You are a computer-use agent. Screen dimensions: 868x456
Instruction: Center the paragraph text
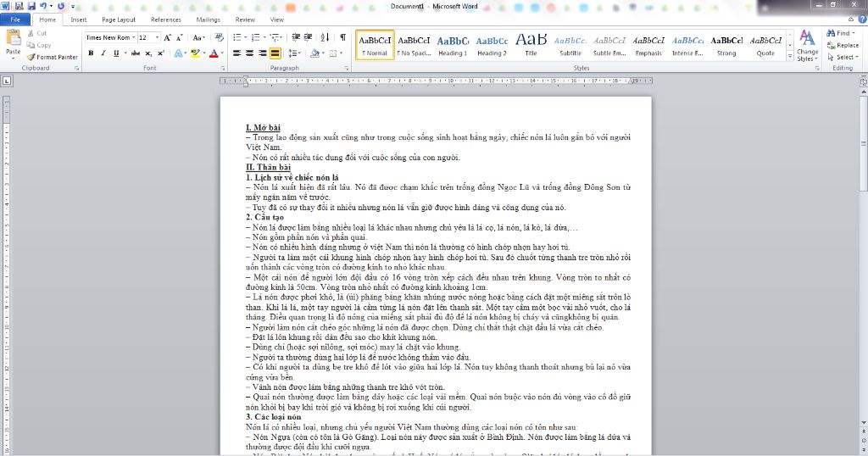pyautogui.click(x=250, y=53)
